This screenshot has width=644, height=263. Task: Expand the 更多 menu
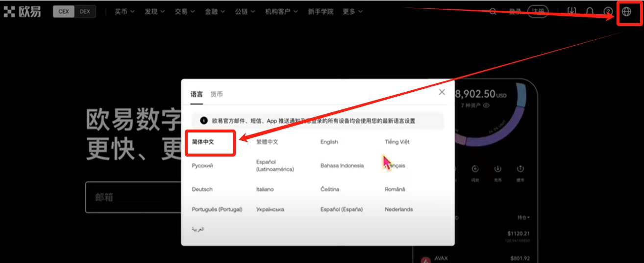point(353,12)
